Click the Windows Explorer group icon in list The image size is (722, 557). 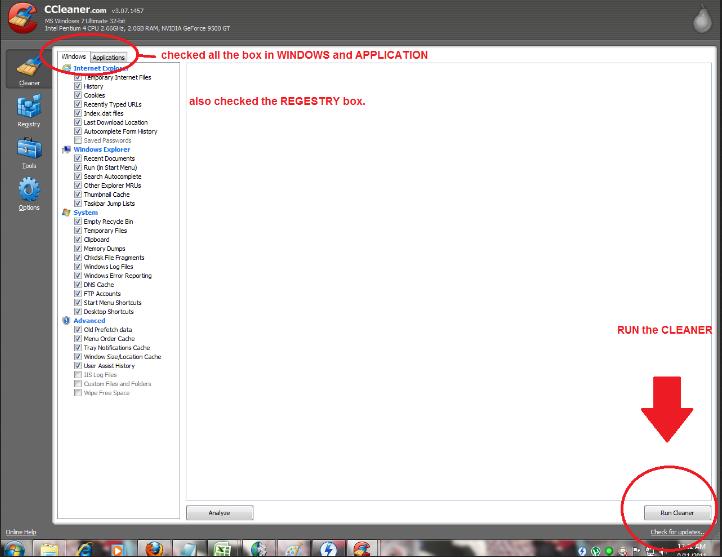66,150
